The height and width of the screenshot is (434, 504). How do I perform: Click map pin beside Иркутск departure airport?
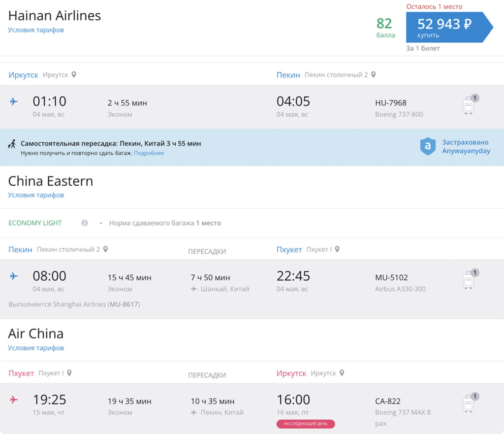(x=74, y=75)
